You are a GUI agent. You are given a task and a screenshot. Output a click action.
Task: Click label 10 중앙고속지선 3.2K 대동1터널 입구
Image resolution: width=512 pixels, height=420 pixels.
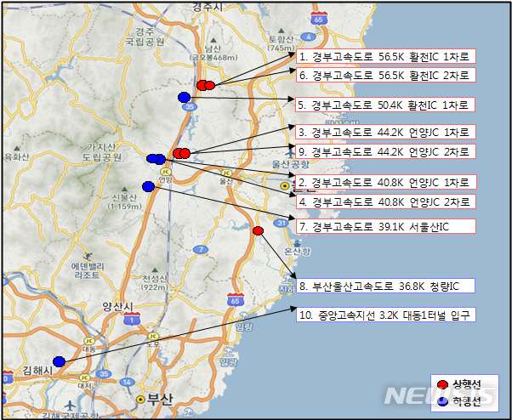click(x=385, y=315)
